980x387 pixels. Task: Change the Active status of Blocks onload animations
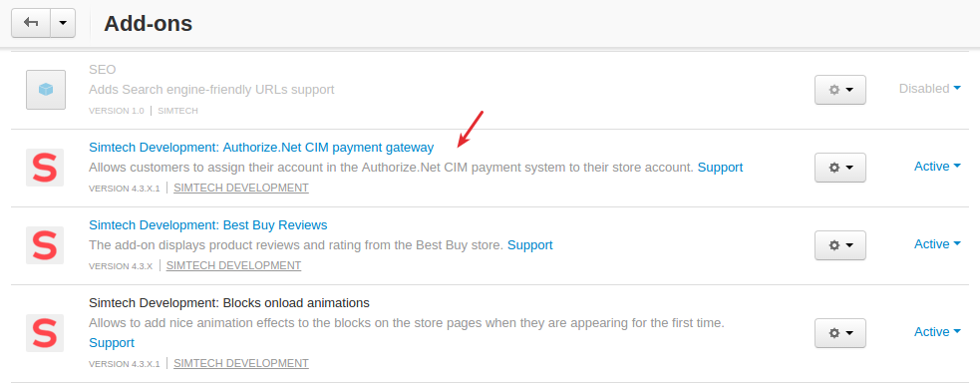937,332
